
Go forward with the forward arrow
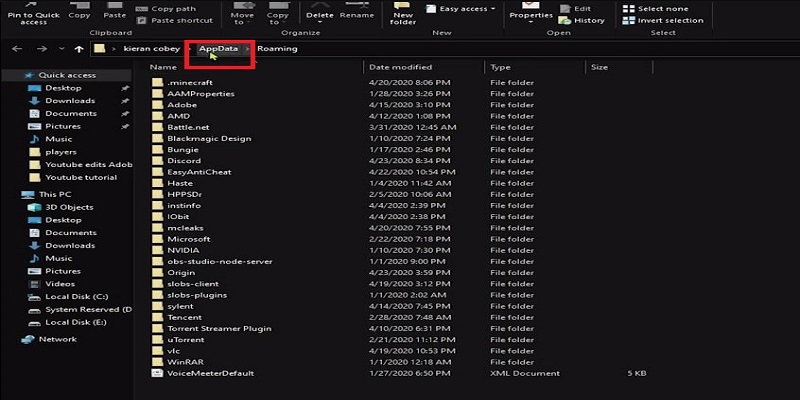(x=42, y=49)
